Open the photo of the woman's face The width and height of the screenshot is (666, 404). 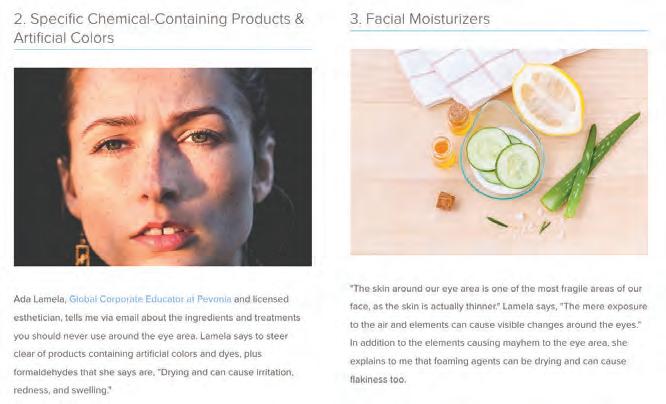click(163, 167)
